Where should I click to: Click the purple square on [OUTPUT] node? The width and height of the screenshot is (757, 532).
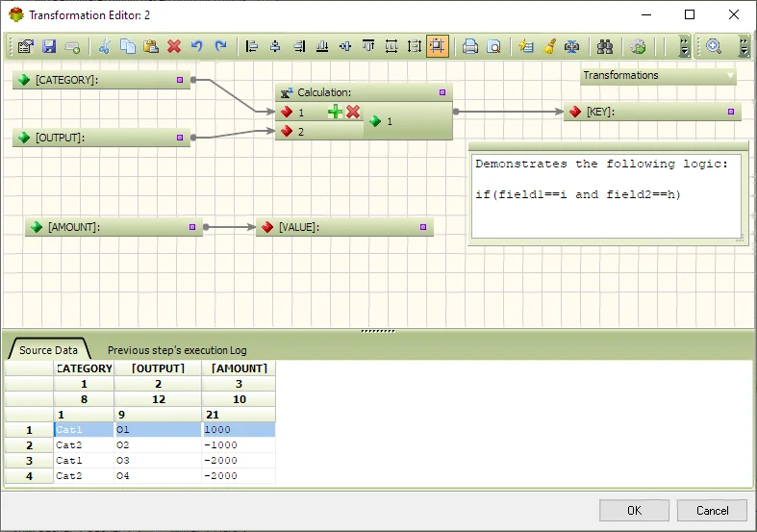[180, 138]
